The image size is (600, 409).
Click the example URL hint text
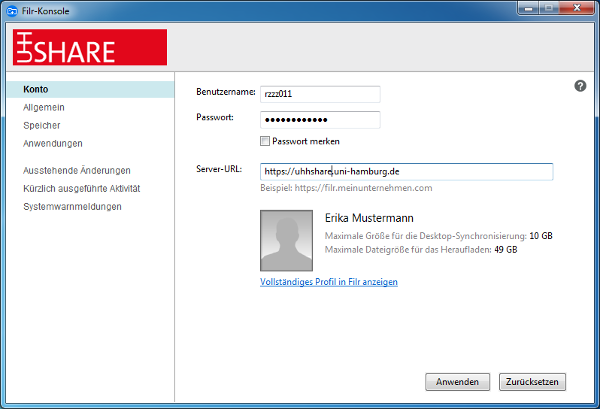[x=346, y=188]
